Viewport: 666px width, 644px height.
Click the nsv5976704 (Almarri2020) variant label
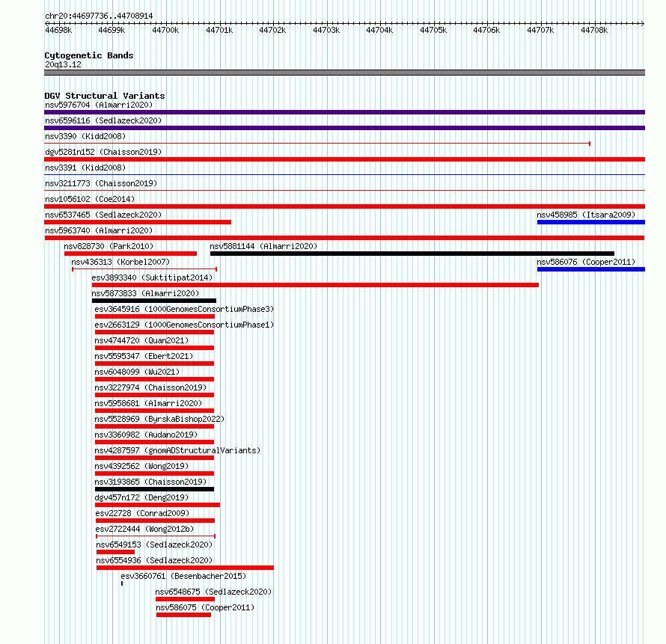[x=99, y=105]
